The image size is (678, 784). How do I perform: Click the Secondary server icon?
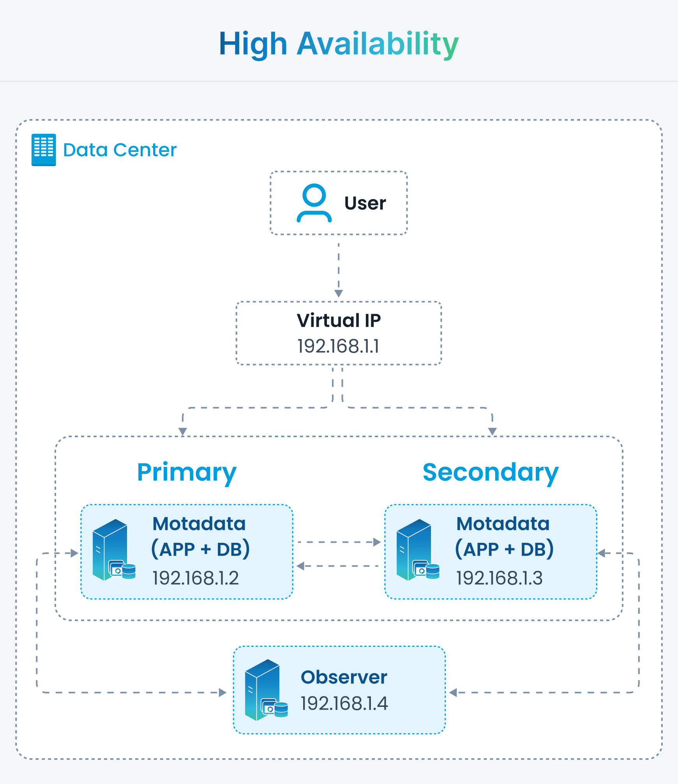[418, 550]
